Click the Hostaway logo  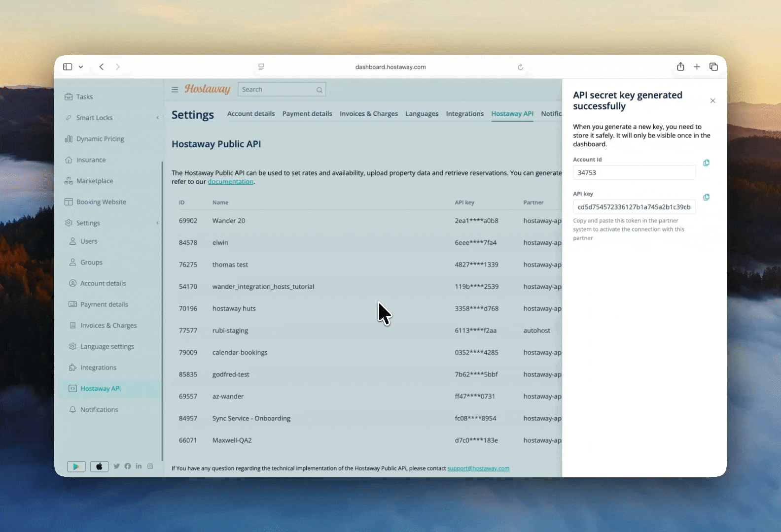pyautogui.click(x=208, y=89)
